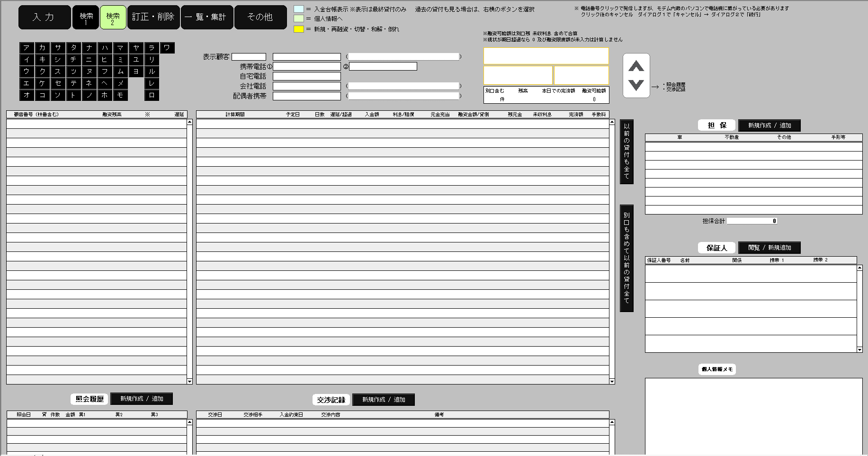Click the ホ kana index button

(x=105, y=95)
